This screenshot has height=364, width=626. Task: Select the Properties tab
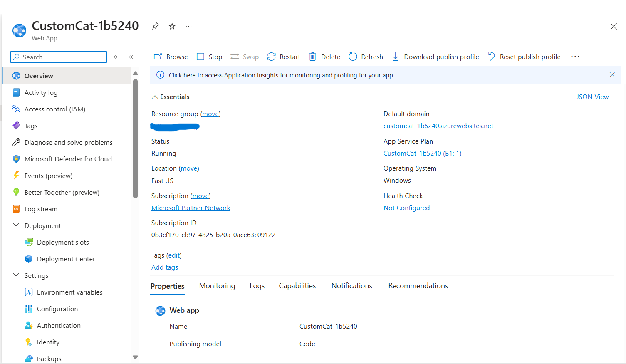(167, 286)
